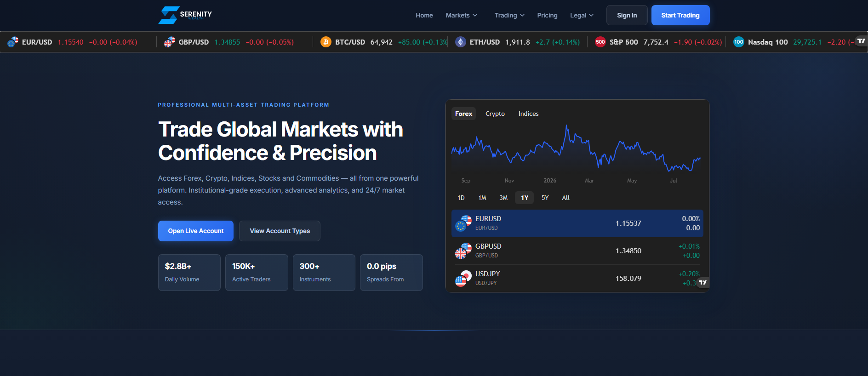
Task: Switch to the Forex tab
Action: tap(463, 114)
